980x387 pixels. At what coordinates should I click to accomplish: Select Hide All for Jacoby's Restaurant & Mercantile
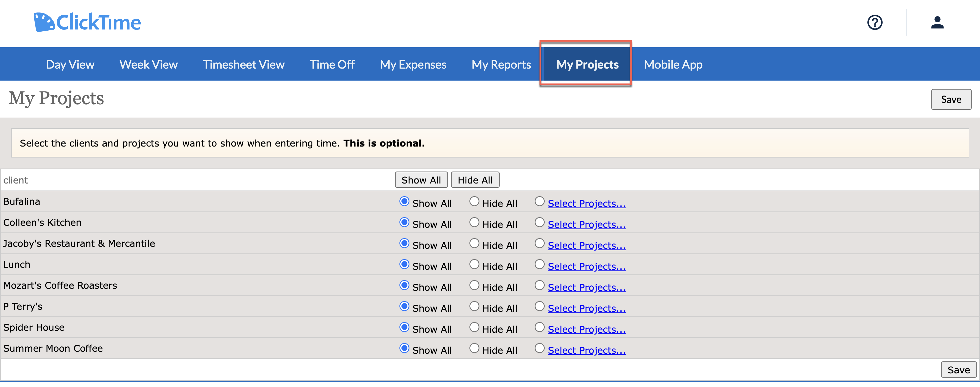coord(474,243)
